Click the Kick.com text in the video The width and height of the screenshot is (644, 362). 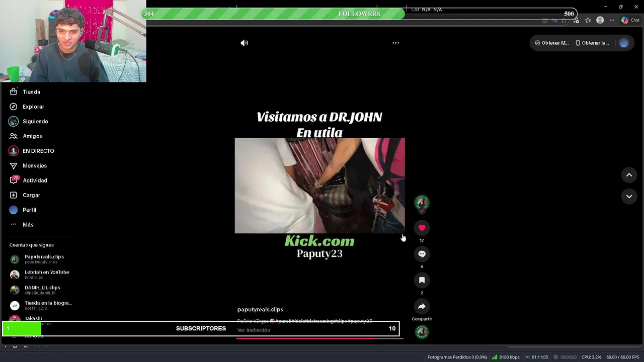coord(319,241)
